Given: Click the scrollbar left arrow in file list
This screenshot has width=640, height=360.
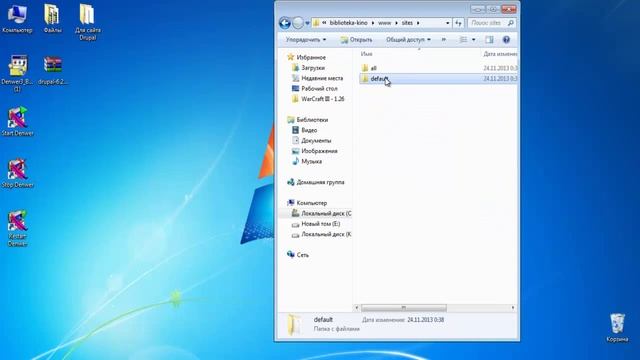Looking at the screenshot, I should click(x=357, y=308).
